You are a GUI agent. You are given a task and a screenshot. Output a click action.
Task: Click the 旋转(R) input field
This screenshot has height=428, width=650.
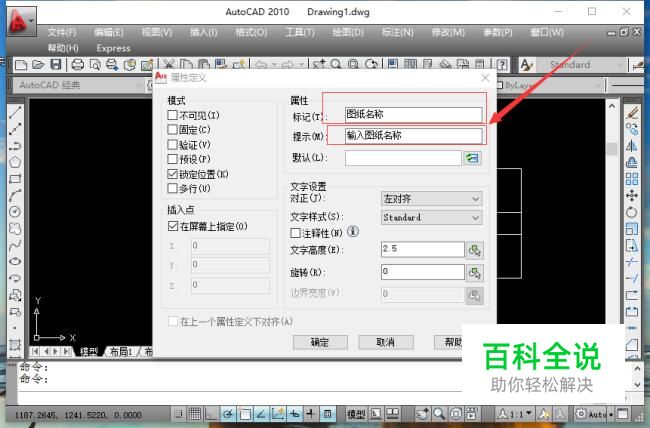pos(422,272)
